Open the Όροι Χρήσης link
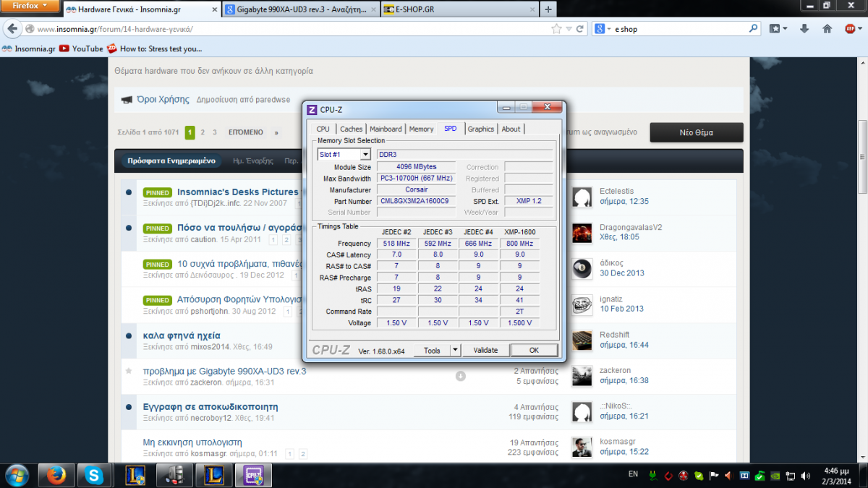The height and width of the screenshot is (488, 868). (163, 100)
